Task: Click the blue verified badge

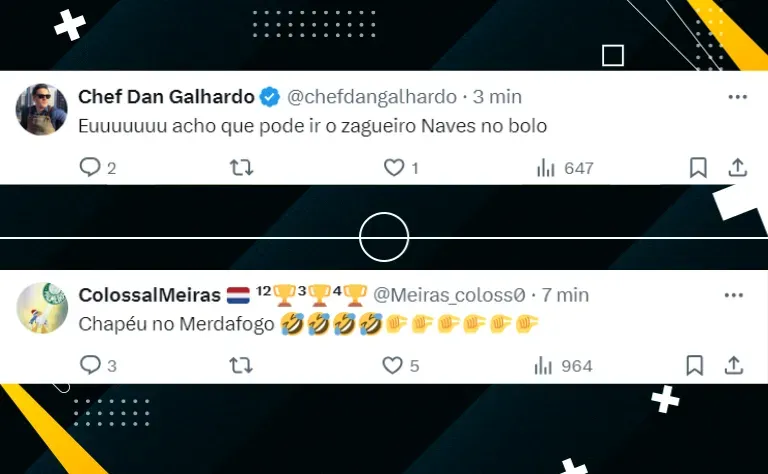Action: [x=269, y=97]
